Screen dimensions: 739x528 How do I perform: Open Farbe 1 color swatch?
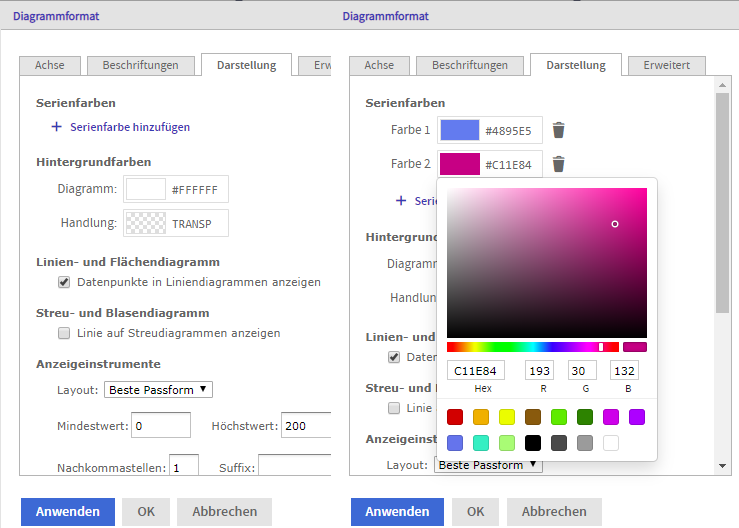[x=460, y=130]
